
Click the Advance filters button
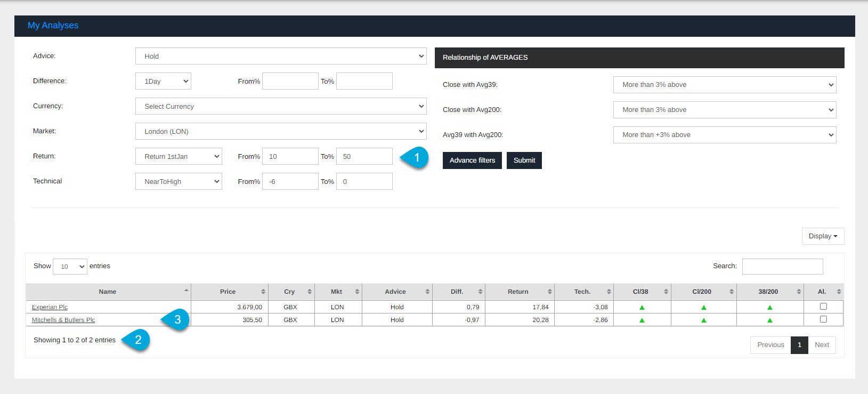click(472, 160)
